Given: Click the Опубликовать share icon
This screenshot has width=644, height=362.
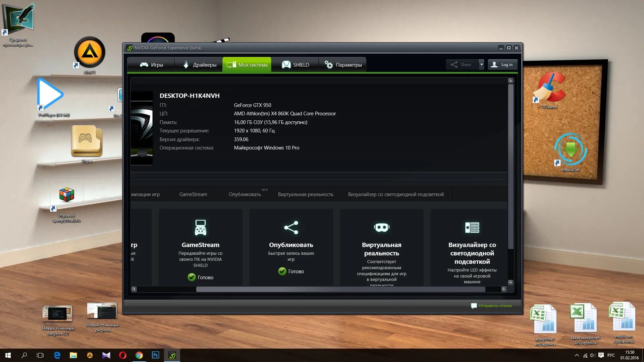Looking at the screenshot, I should (291, 227).
